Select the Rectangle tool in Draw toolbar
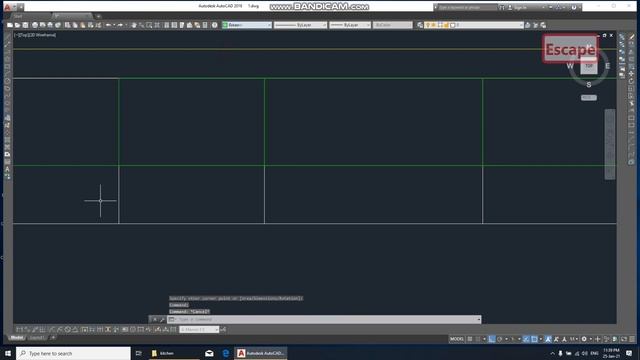The image size is (640, 360). (7, 67)
